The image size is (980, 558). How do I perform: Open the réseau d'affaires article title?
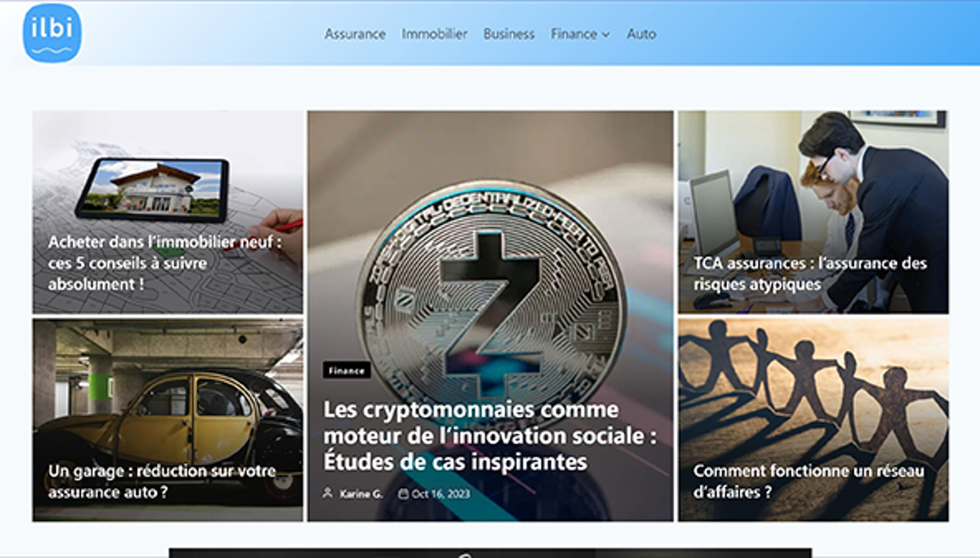click(x=808, y=481)
